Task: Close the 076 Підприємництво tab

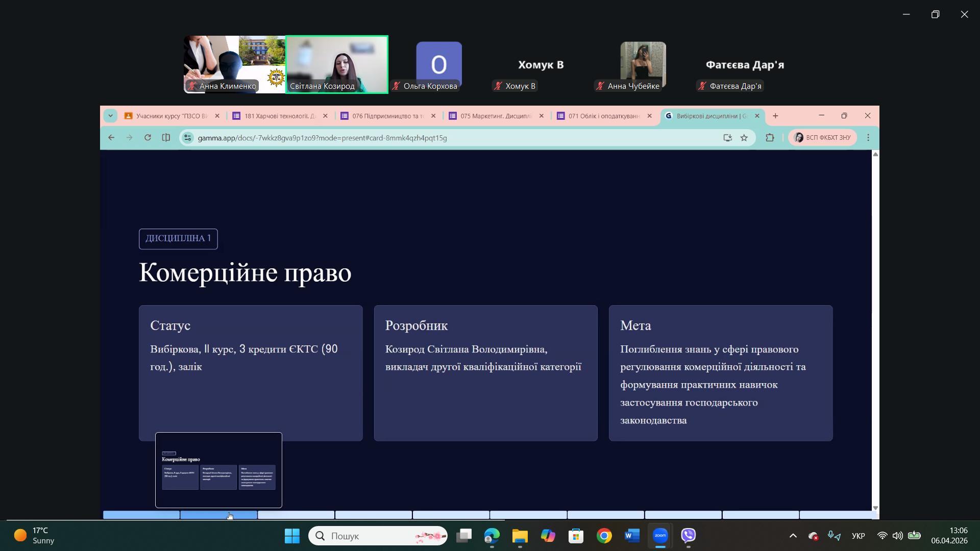Action: click(x=433, y=116)
